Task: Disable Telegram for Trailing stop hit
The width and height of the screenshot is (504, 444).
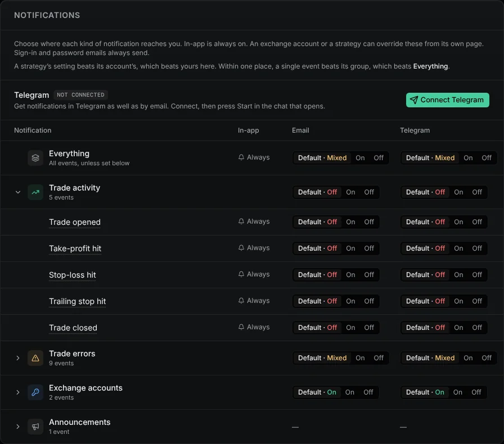Action: [x=477, y=301]
